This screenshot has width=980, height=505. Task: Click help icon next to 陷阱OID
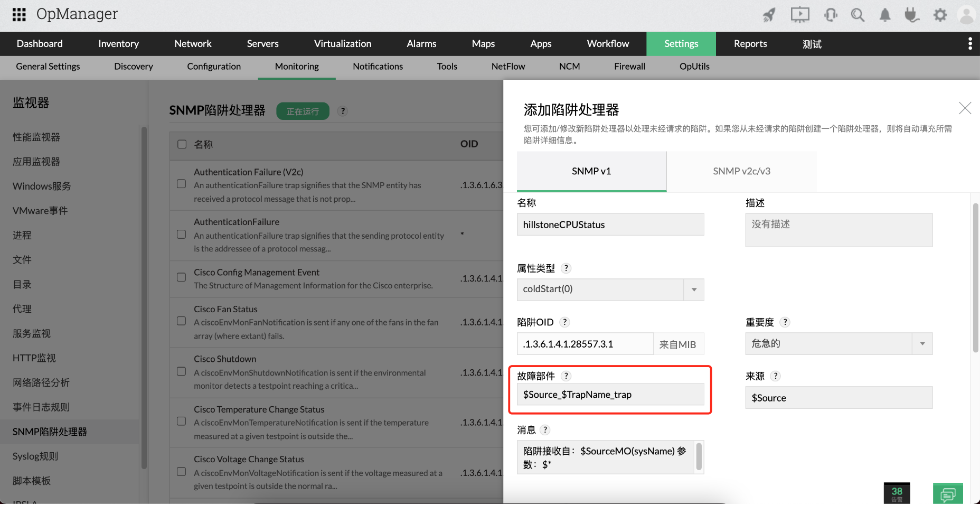click(x=565, y=322)
